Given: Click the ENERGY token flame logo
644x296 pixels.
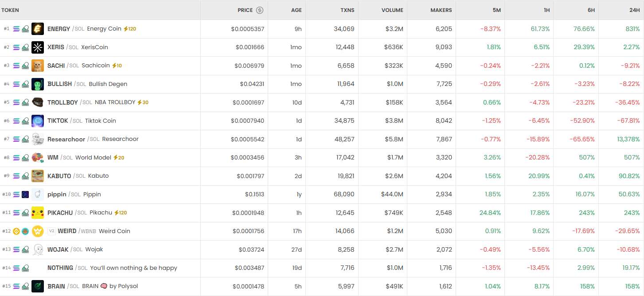Looking at the screenshot, I should [38, 29].
